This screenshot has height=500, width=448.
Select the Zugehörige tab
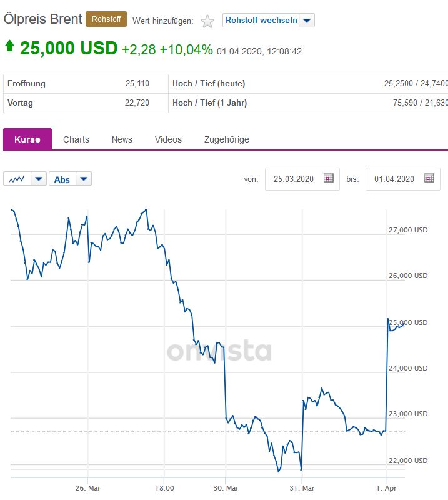coord(226,139)
